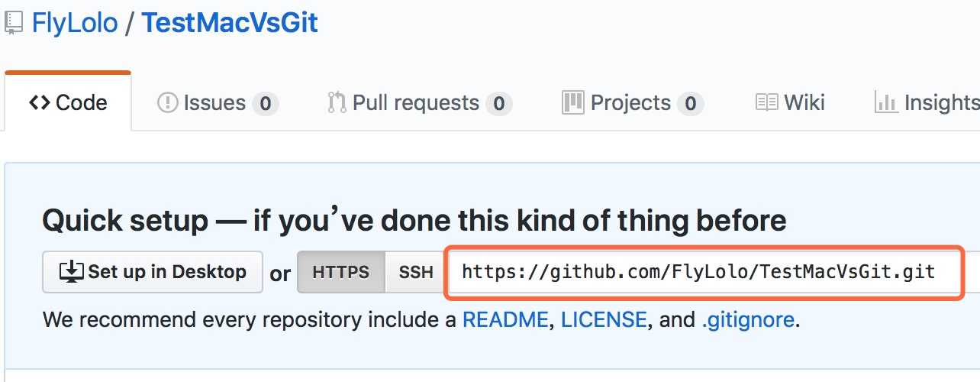Follow the README link

click(505, 319)
